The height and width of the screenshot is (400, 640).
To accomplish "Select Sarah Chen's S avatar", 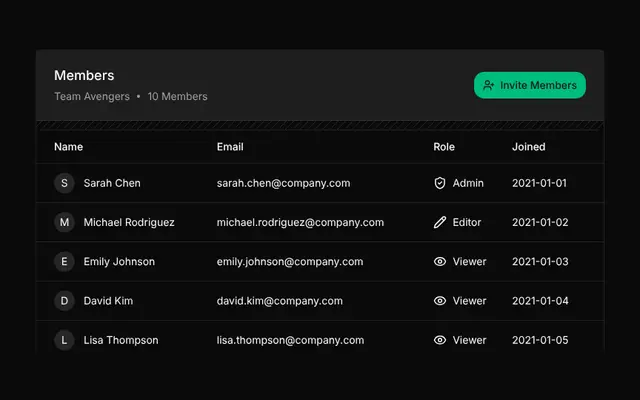I will pos(64,183).
